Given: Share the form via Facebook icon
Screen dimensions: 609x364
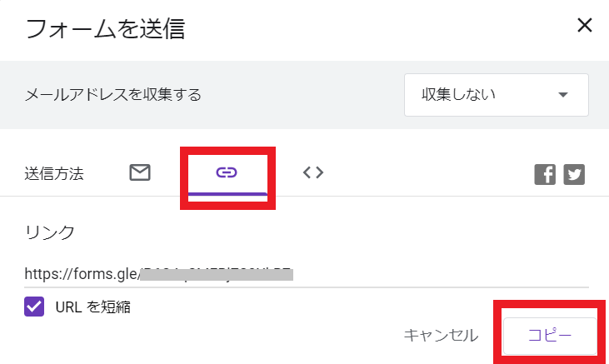Looking at the screenshot, I should pyautogui.click(x=545, y=174).
